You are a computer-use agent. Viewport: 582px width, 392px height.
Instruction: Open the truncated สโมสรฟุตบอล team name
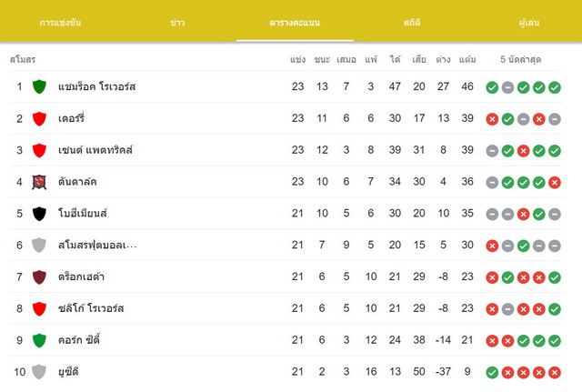tap(97, 245)
